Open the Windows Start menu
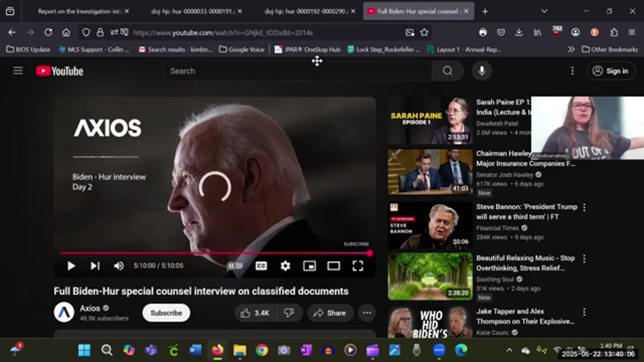The image size is (644, 362). coord(84,350)
